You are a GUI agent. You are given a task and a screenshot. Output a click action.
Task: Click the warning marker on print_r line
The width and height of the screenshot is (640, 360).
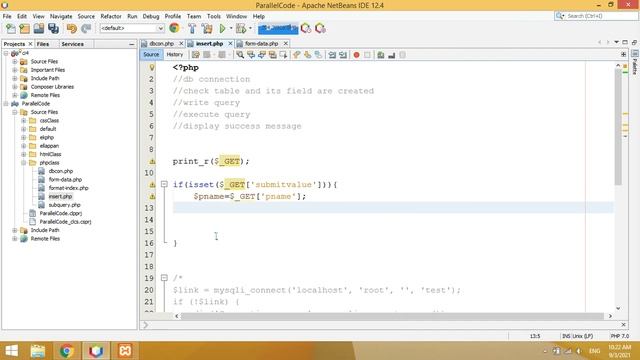pos(152,161)
